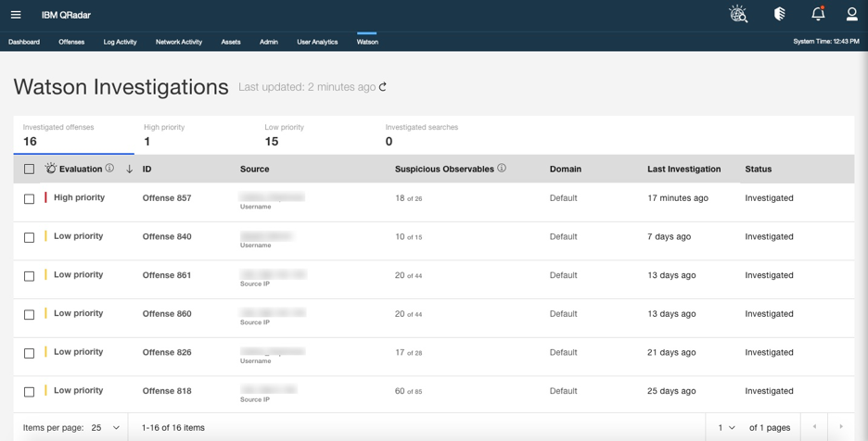
Task: Open the Assets tab
Action: (x=231, y=42)
